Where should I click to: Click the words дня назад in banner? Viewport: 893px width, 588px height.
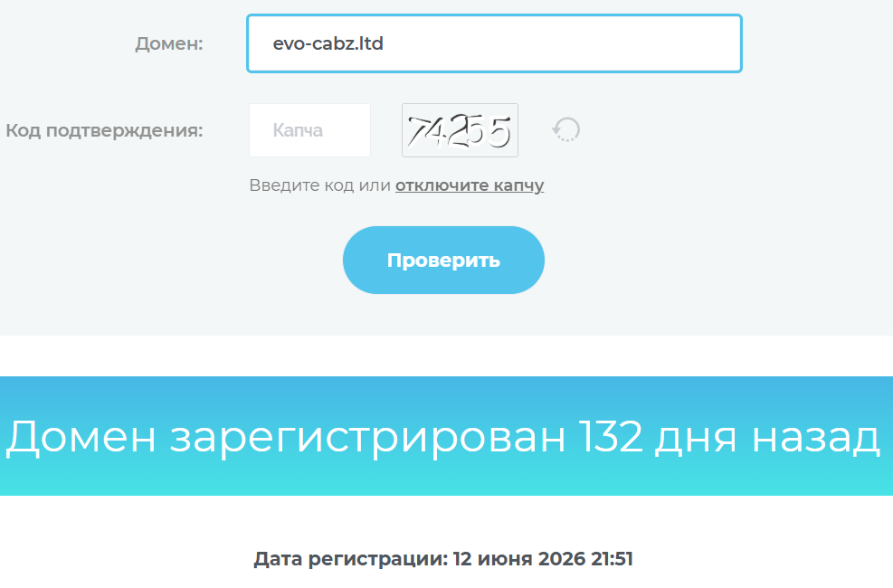(x=767, y=439)
